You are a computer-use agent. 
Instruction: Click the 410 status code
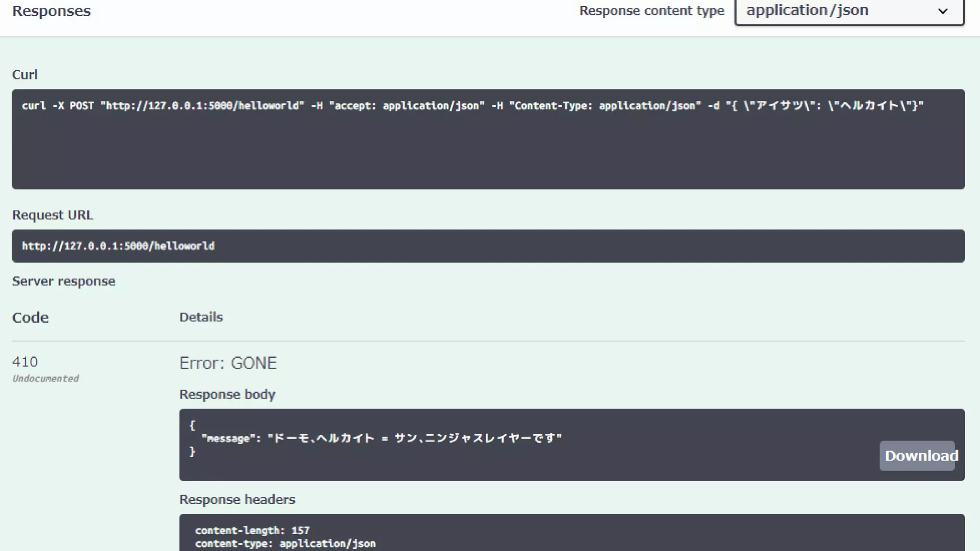25,362
